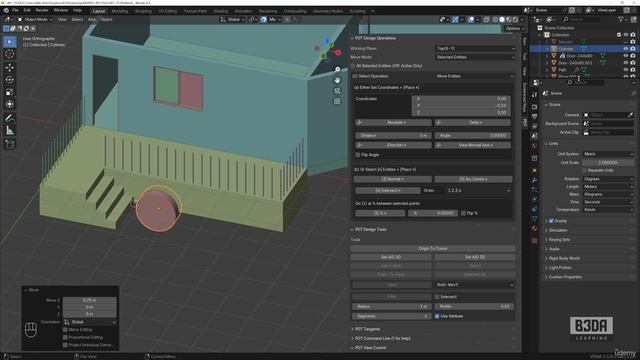Open the Output properties tab icon
This screenshot has width=640, height=360.
[534, 117]
